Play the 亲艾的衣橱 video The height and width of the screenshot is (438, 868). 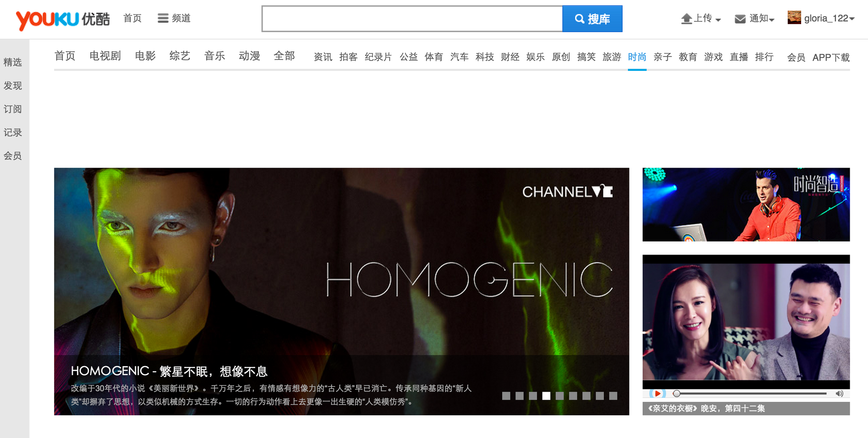pos(658,393)
